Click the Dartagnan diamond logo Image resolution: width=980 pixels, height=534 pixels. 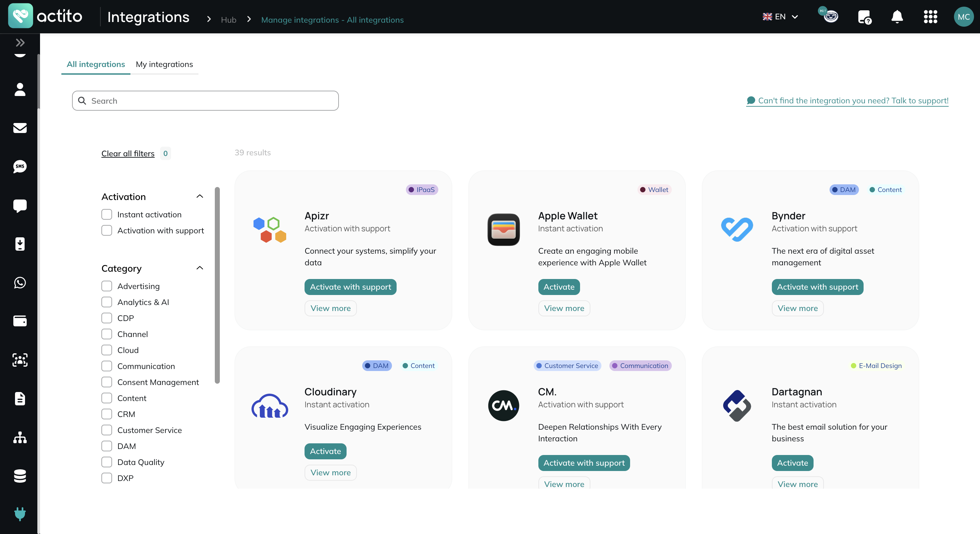click(x=737, y=406)
